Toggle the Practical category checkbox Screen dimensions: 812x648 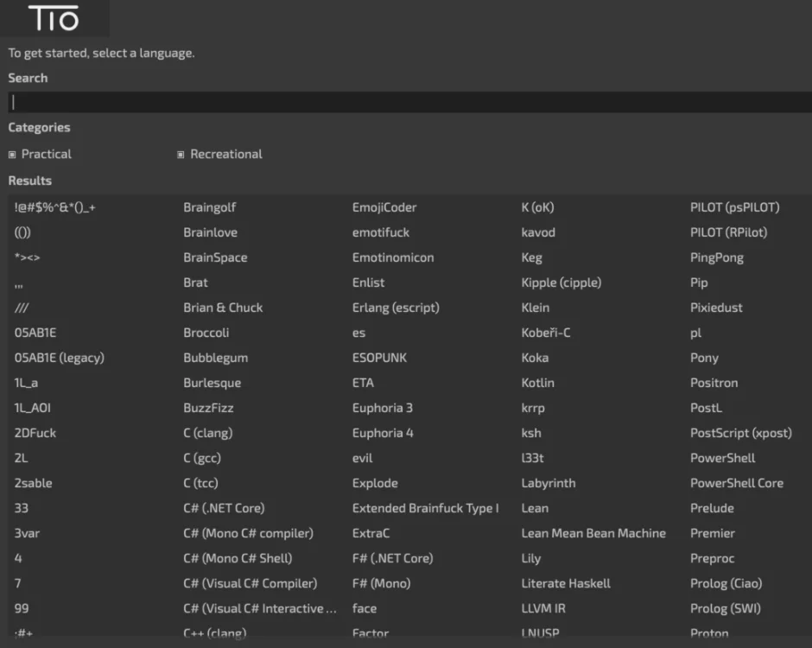click(x=12, y=155)
